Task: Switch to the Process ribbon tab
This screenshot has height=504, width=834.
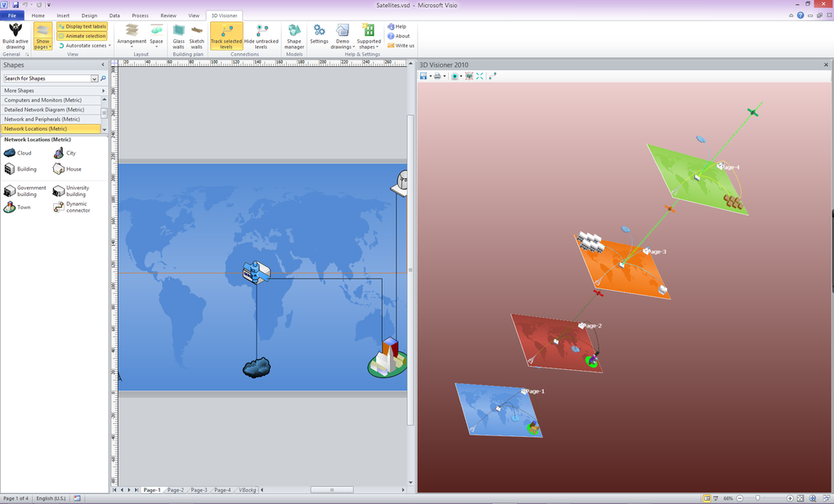Action: click(x=140, y=16)
